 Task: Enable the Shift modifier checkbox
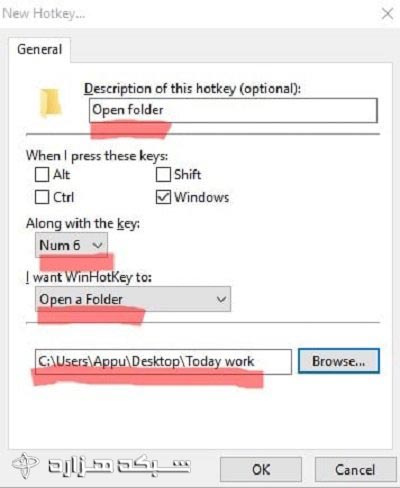click(x=163, y=175)
